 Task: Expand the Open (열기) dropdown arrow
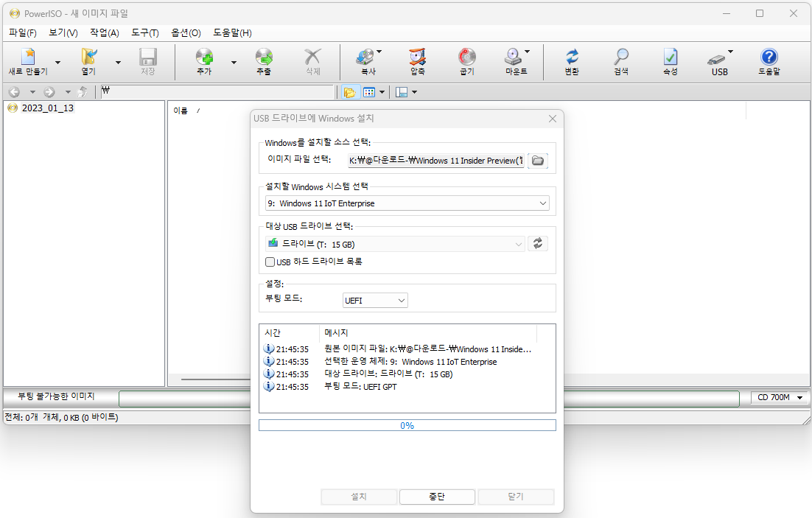[118, 63]
